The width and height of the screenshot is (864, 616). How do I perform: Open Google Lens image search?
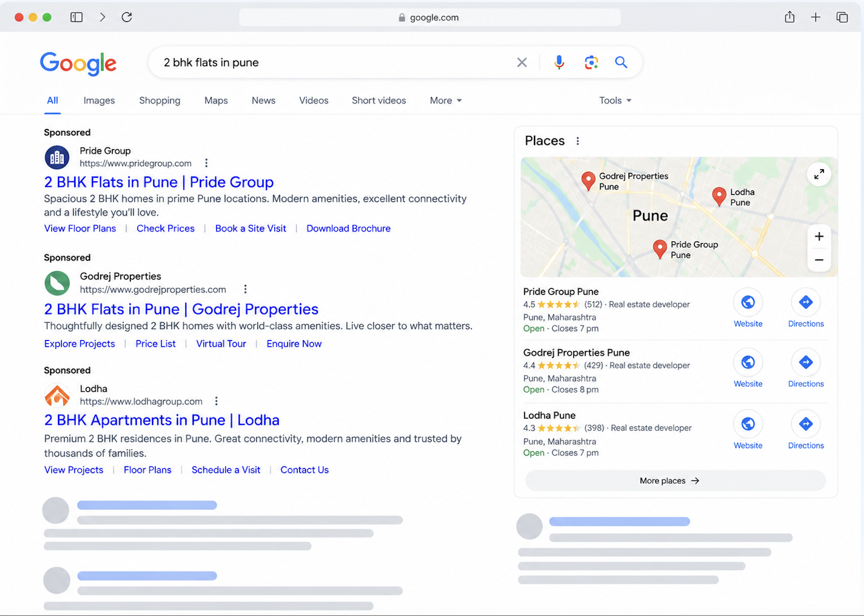coord(591,62)
